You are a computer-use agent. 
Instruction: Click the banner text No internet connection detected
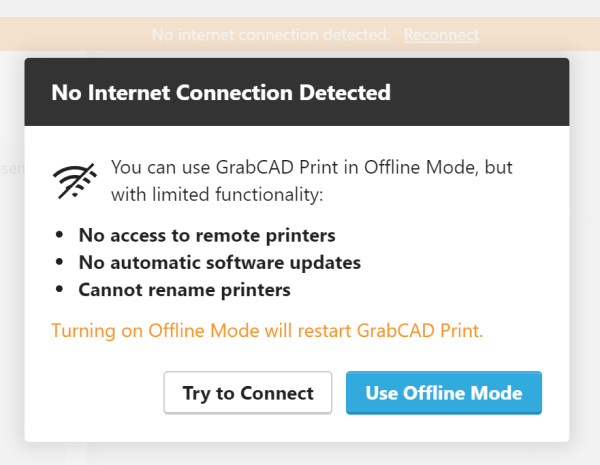point(271,35)
